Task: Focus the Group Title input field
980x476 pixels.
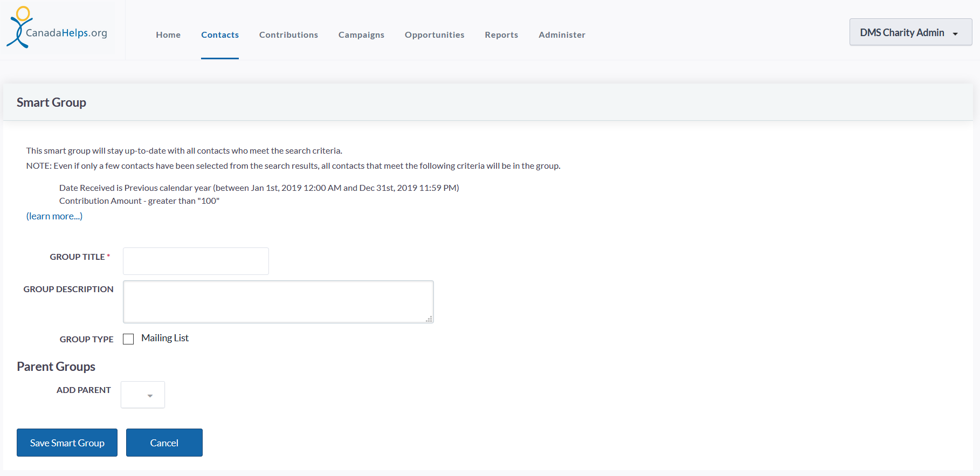Action: tap(196, 261)
